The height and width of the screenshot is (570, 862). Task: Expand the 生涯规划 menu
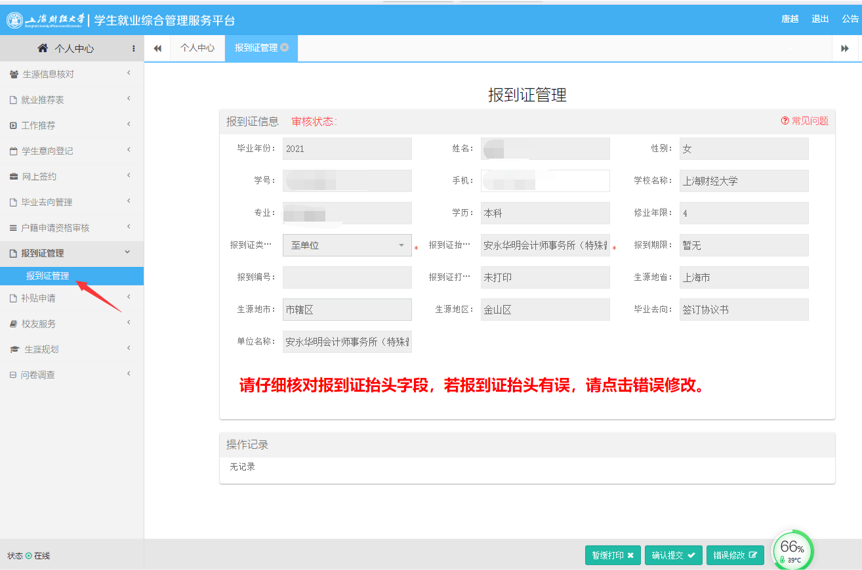point(129,348)
